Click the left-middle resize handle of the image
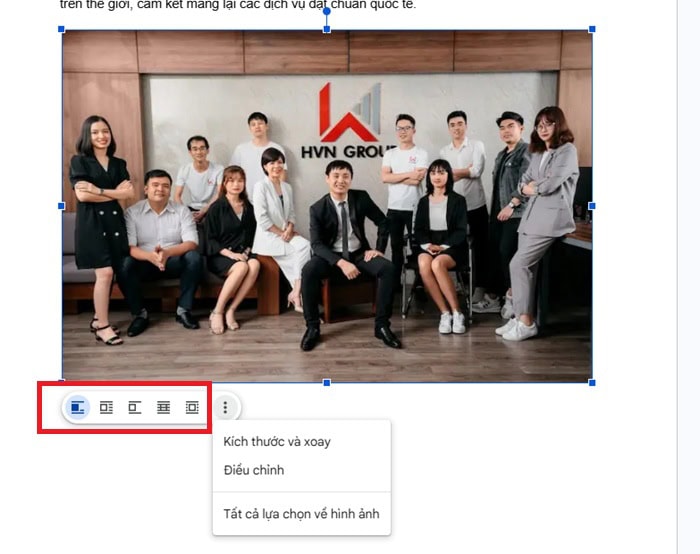This screenshot has width=700, height=554. (62, 206)
